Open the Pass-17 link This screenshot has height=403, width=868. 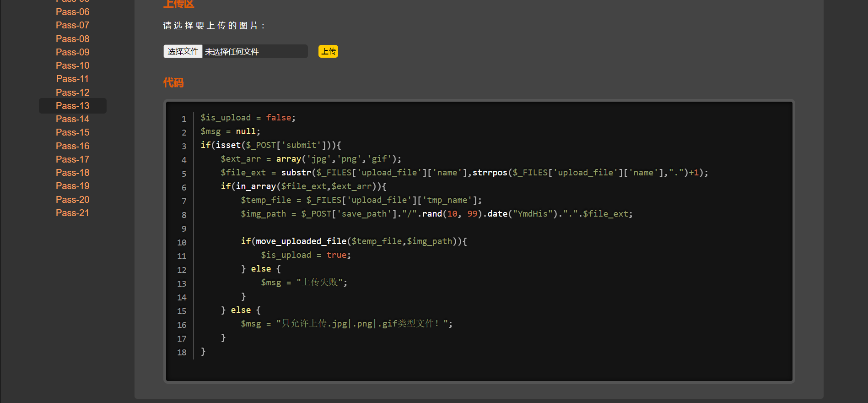(x=72, y=159)
